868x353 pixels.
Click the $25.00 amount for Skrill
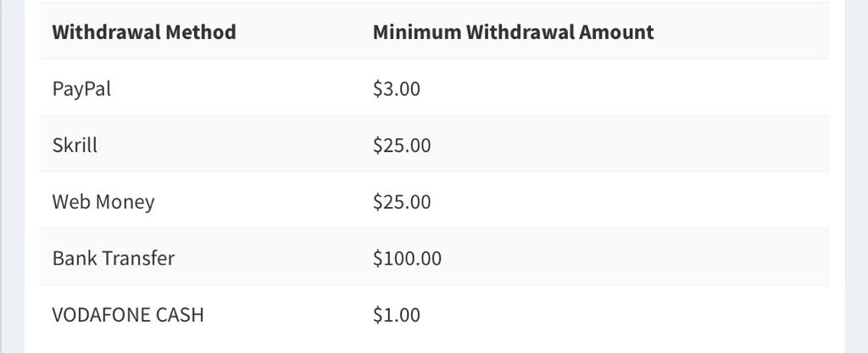(x=402, y=145)
